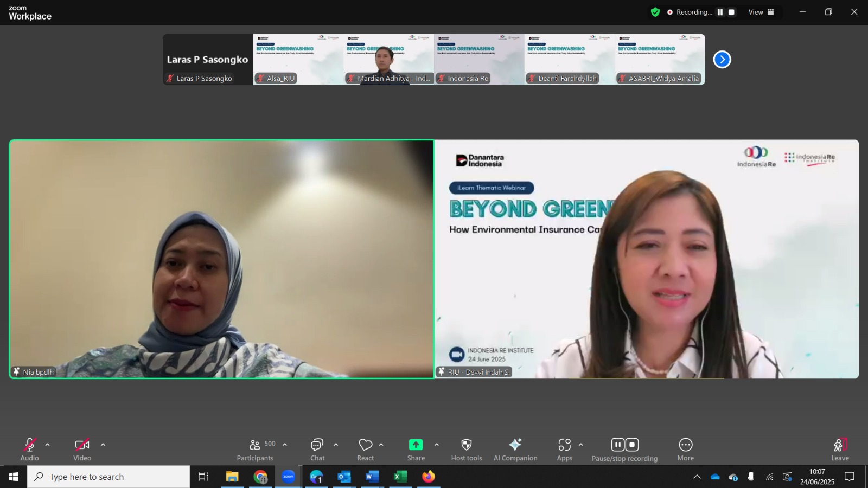The width and height of the screenshot is (868, 488).
Task: Open Host tools shield icon
Action: [x=466, y=450]
